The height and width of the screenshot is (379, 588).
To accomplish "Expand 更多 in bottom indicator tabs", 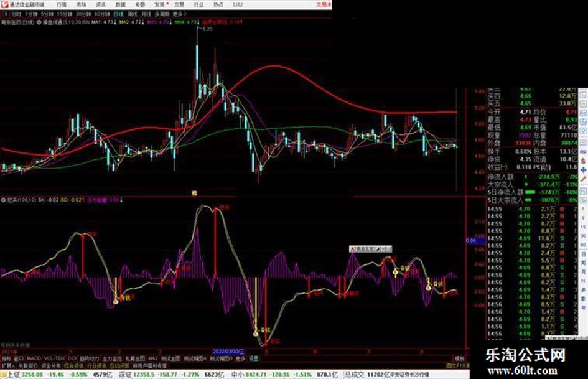I will click(240, 358).
